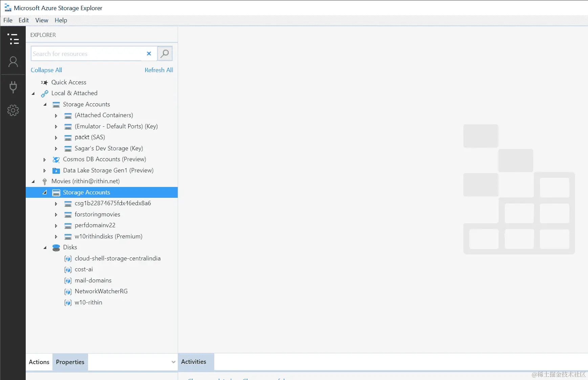Clear the resource search with the X
This screenshot has height=380, width=588.
[x=149, y=54]
